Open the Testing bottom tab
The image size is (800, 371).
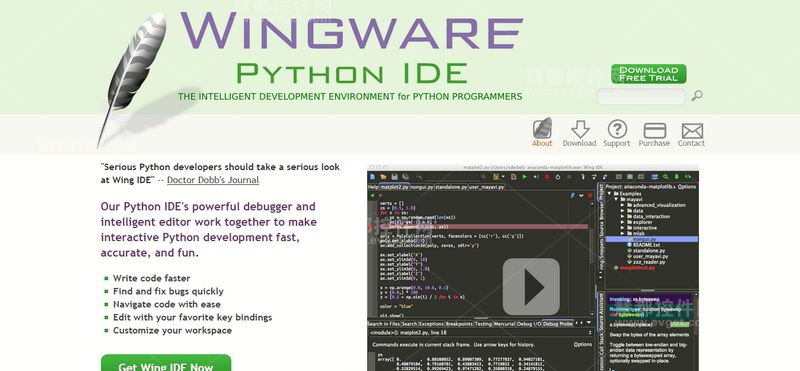pyautogui.click(x=484, y=324)
